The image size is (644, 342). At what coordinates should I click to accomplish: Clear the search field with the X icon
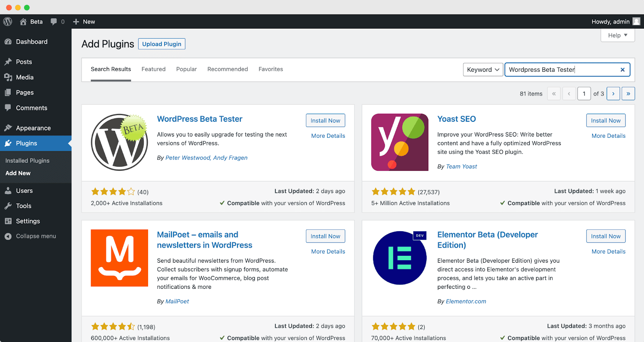tap(623, 70)
